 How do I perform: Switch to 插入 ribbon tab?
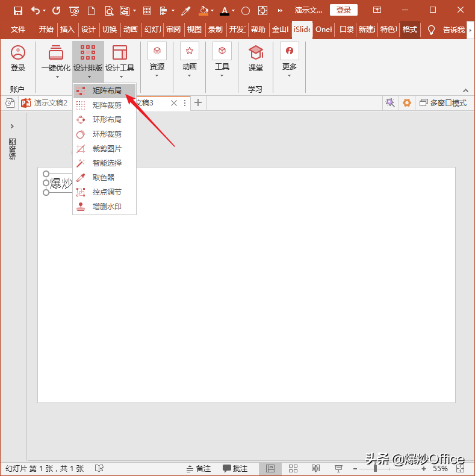click(x=67, y=30)
